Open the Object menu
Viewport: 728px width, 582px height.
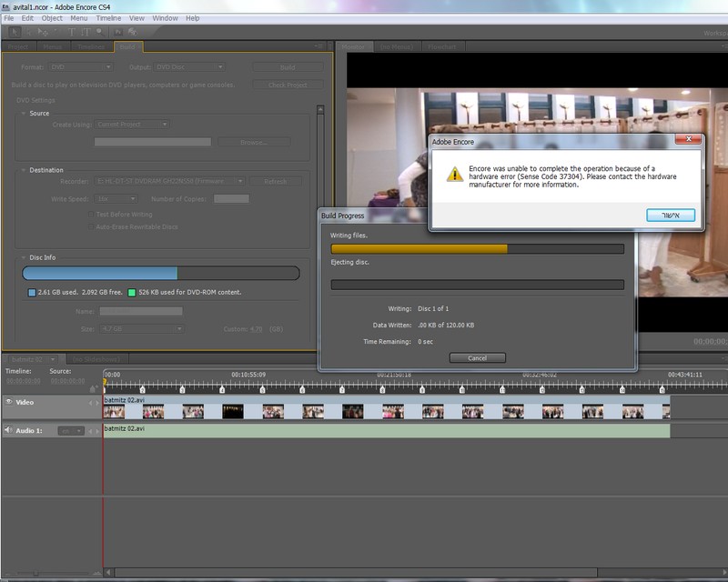(x=52, y=18)
